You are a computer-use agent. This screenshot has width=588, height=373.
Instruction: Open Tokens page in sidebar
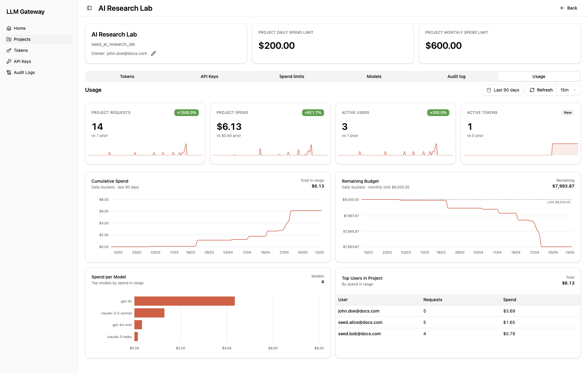(39, 50)
